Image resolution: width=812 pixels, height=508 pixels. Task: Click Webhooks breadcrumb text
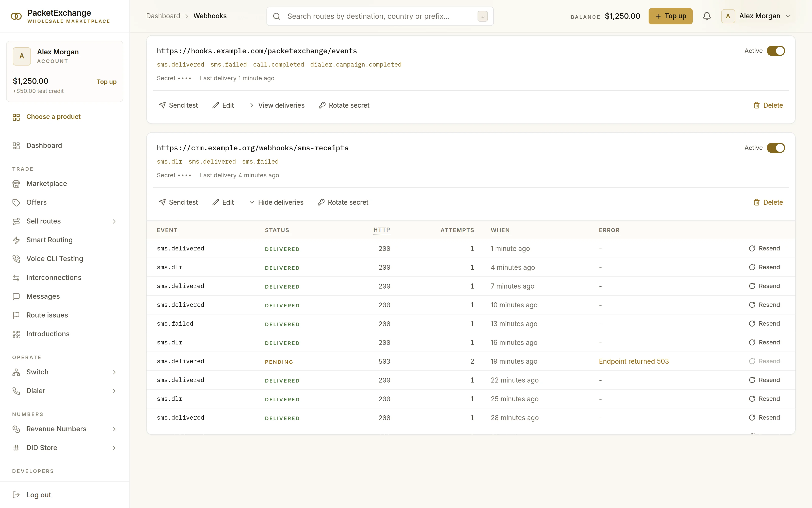pos(210,16)
